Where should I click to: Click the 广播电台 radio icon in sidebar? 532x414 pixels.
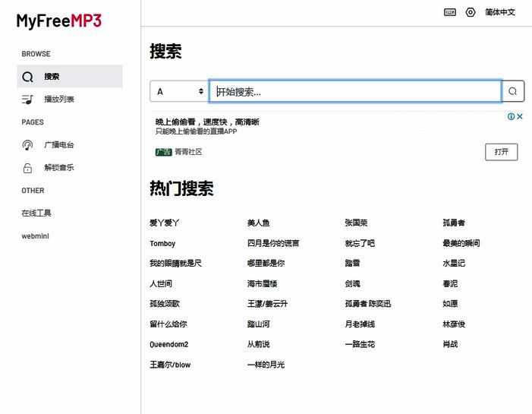coord(28,145)
